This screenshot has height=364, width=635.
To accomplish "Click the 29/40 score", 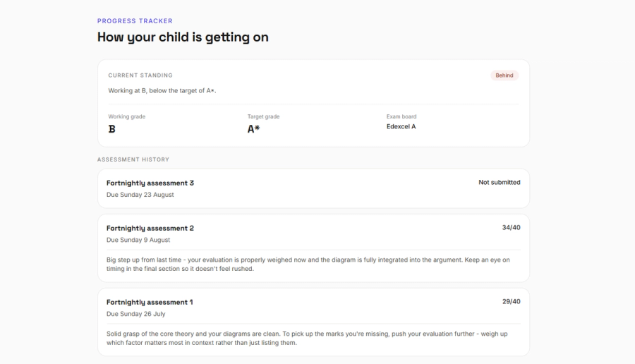I will (x=511, y=302).
